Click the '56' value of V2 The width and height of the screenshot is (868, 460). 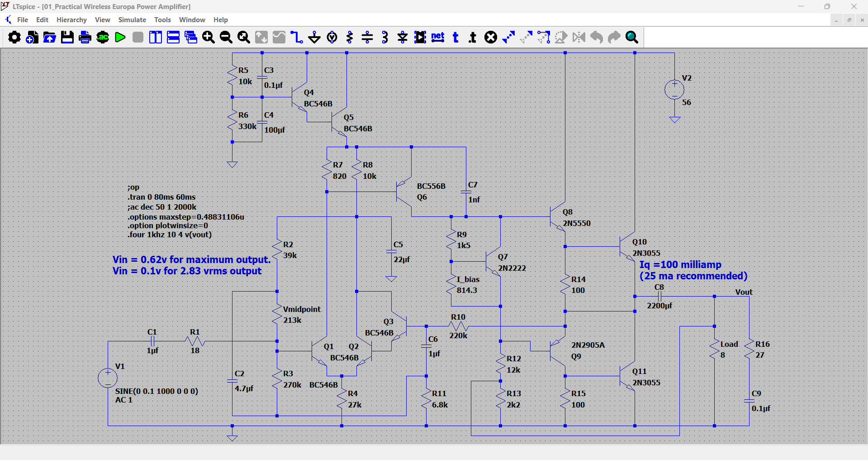coord(687,102)
